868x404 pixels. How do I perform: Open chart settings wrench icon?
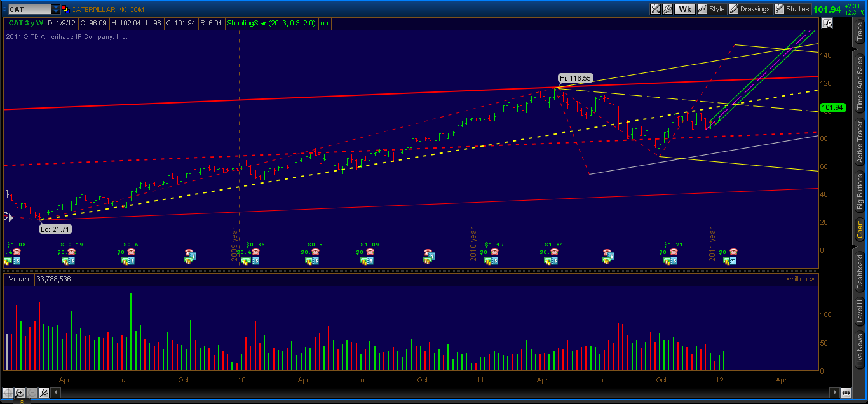(667, 9)
